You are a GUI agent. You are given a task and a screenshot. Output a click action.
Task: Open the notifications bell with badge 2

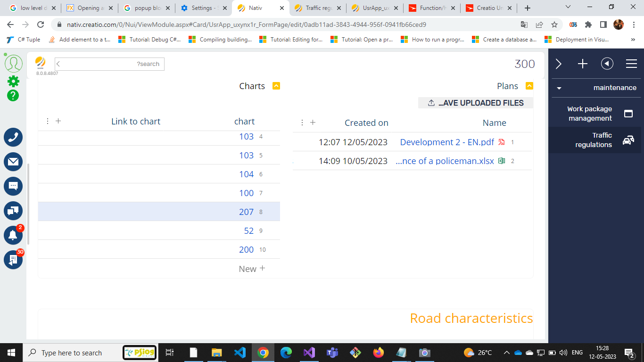point(13,235)
